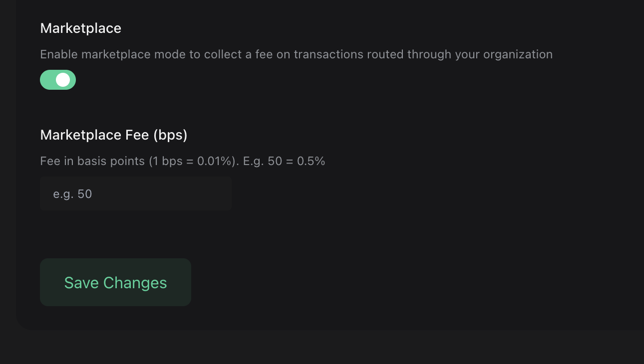Viewport: 644px width, 364px height.
Task: Click the basis points helper text
Action: tap(182, 161)
